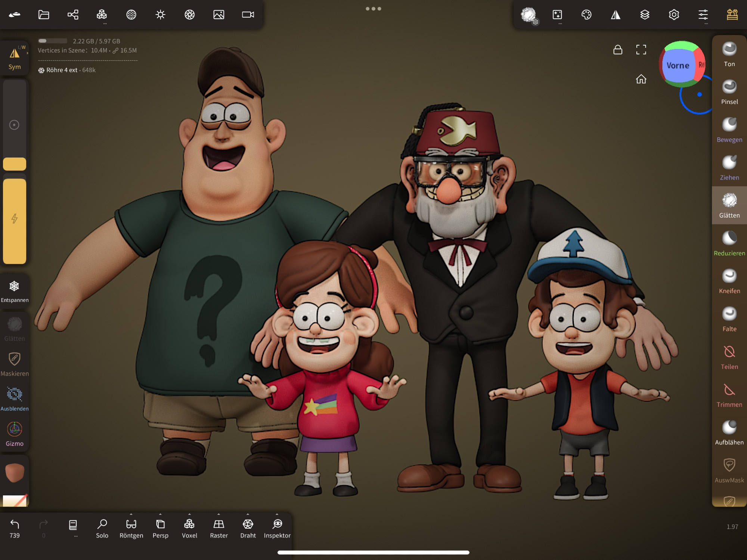Click the intensity slider yellow bar
Screen dimensions: 747x560
[15, 221]
